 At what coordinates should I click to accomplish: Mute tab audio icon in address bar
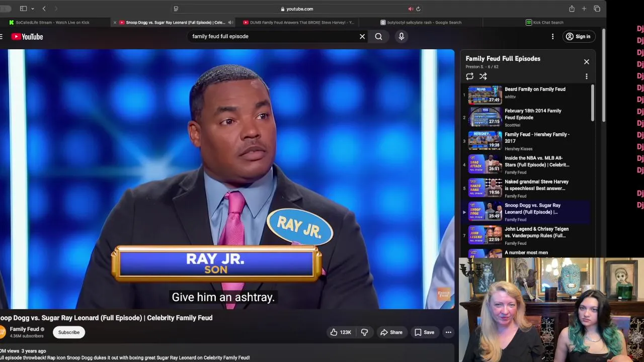(x=411, y=9)
